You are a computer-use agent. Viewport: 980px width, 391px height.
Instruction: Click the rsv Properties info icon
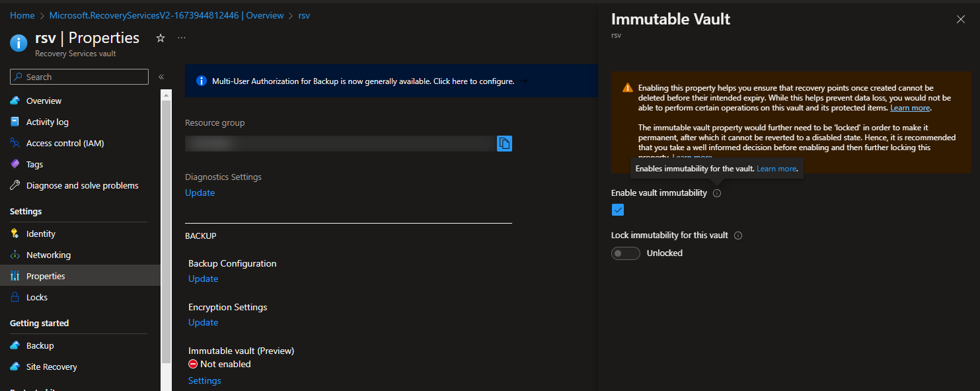(19, 43)
